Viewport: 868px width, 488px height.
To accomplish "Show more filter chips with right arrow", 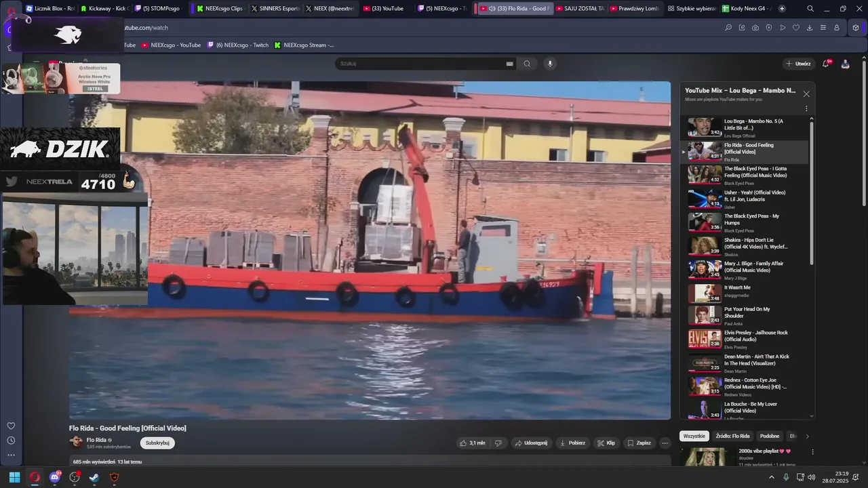I will (x=807, y=436).
